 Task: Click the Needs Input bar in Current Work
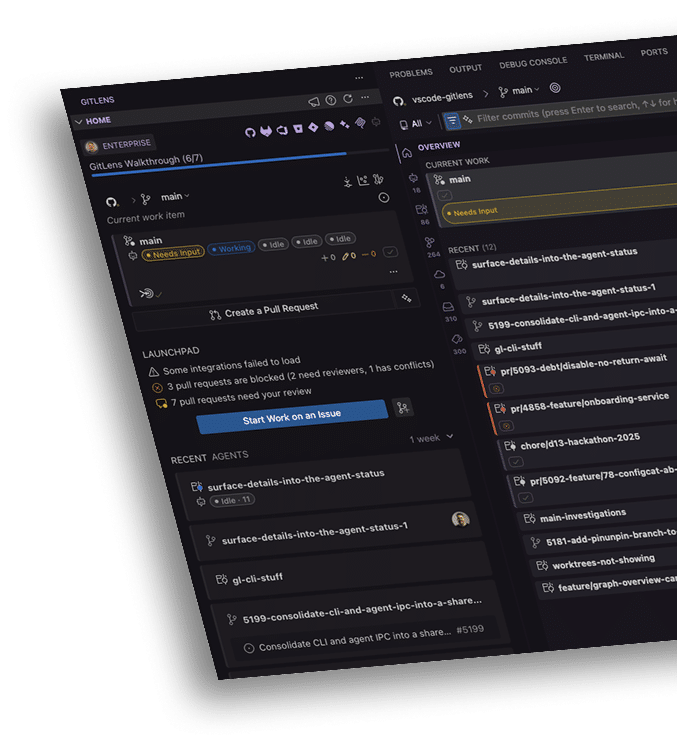point(558,204)
